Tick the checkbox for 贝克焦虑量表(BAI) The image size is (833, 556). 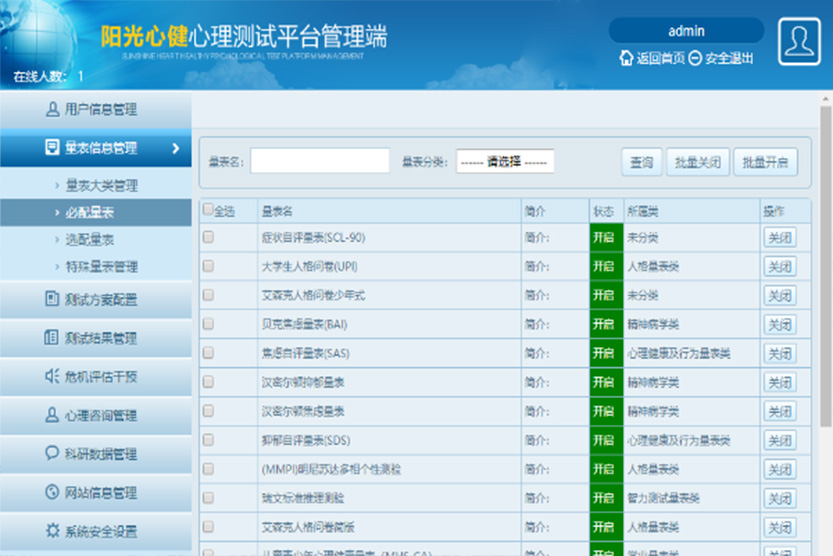tap(208, 325)
